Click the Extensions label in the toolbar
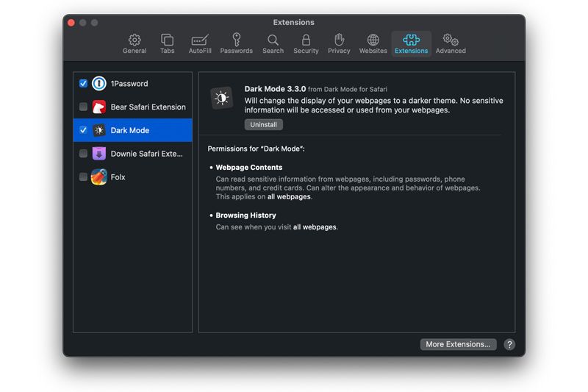 tap(412, 51)
